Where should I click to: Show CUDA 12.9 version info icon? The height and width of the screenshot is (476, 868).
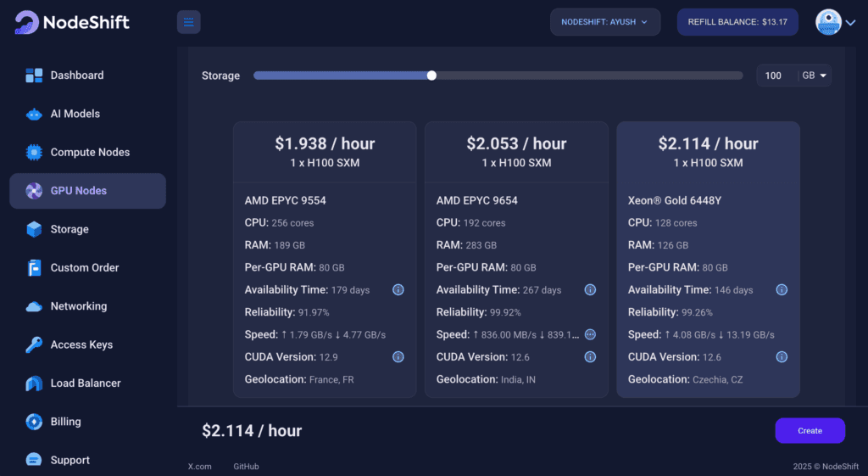pyautogui.click(x=398, y=357)
